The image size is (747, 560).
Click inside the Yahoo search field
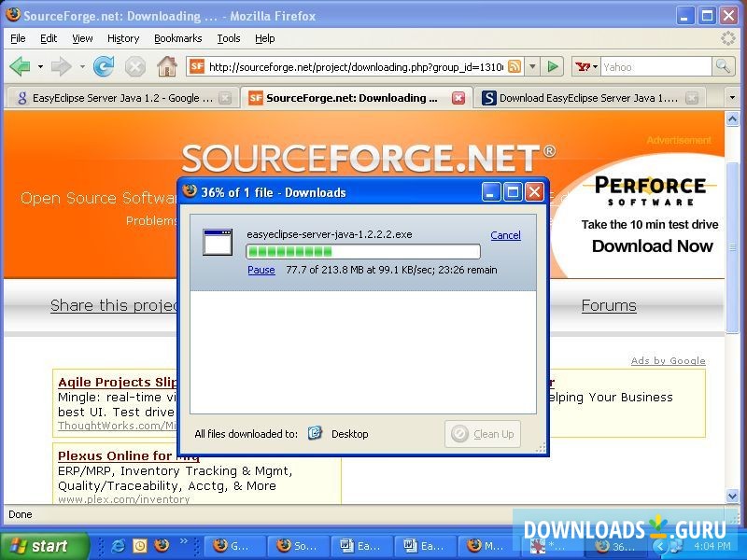[654, 66]
